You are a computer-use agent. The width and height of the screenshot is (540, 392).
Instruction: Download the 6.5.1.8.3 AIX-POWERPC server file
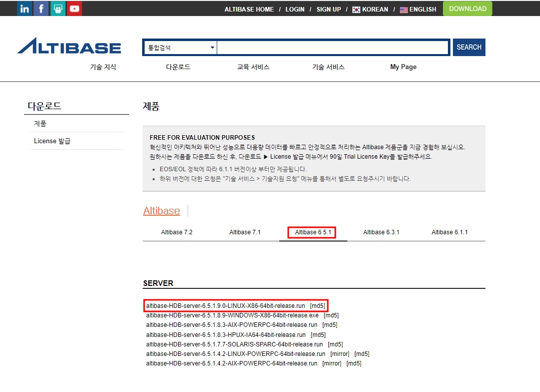[x=232, y=325]
